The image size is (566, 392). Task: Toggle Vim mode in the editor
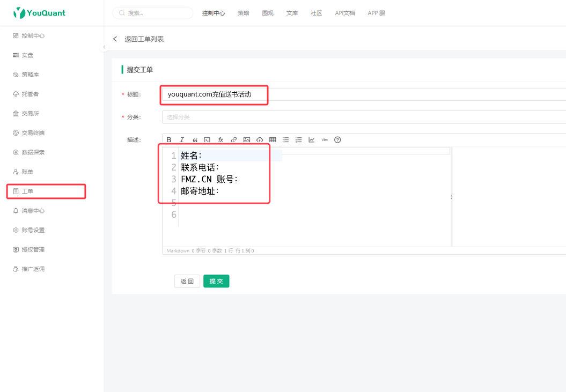pyautogui.click(x=325, y=139)
